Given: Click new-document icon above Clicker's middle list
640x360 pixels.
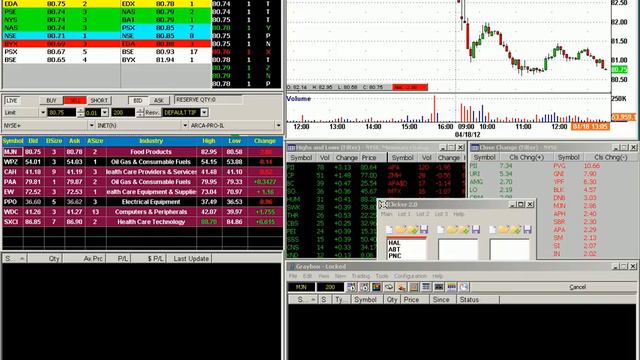Looking at the screenshot, I should tap(441, 230).
